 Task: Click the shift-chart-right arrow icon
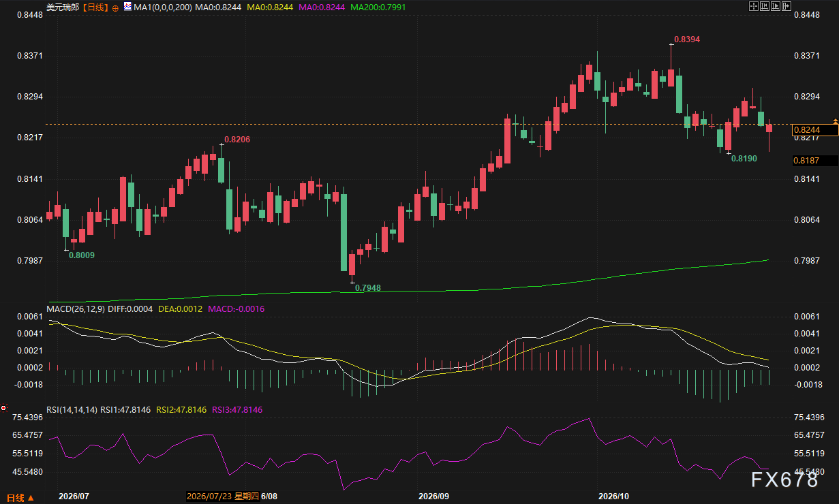pos(787,6)
